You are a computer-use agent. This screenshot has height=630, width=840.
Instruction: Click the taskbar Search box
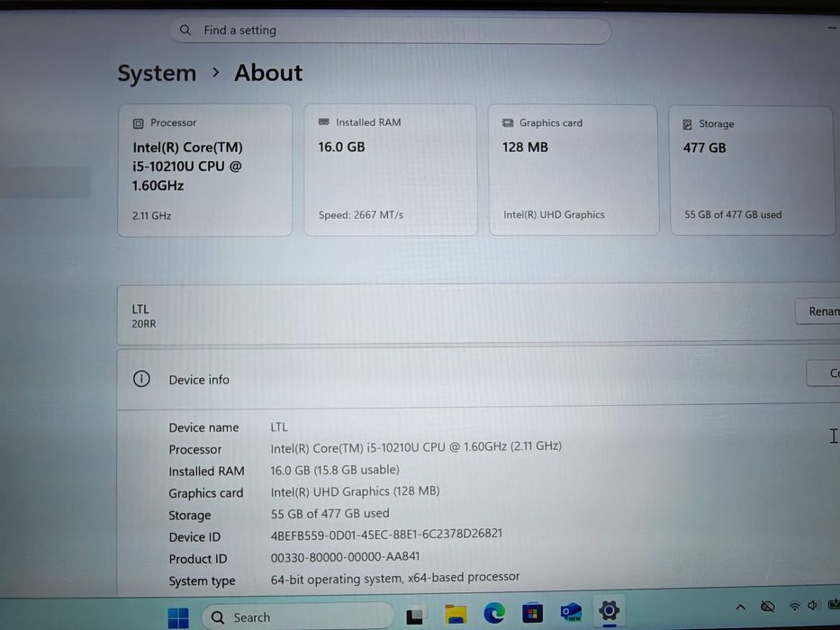tap(297, 617)
